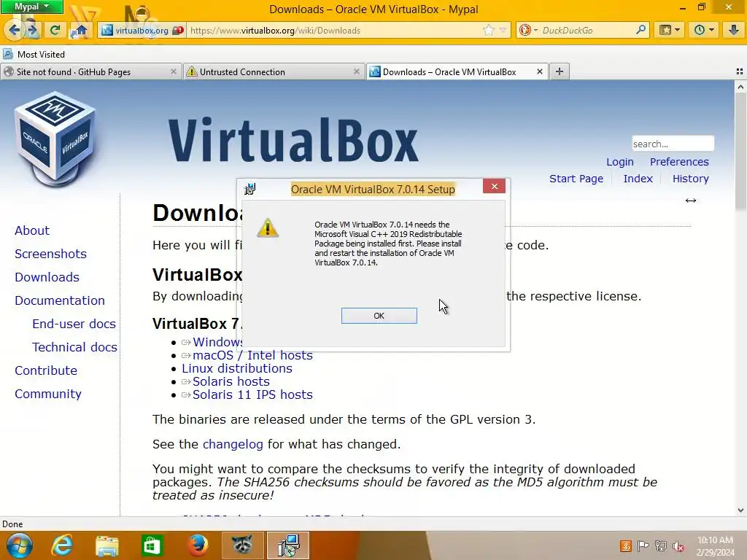
Task: Close the Untrusted Connection tab
Action: pyautogui.click(x=356, y=71)
